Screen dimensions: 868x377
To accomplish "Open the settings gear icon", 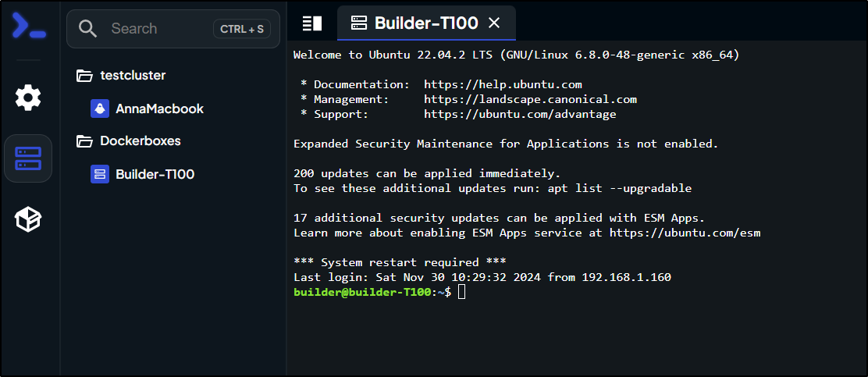I will tap(28, 98).
